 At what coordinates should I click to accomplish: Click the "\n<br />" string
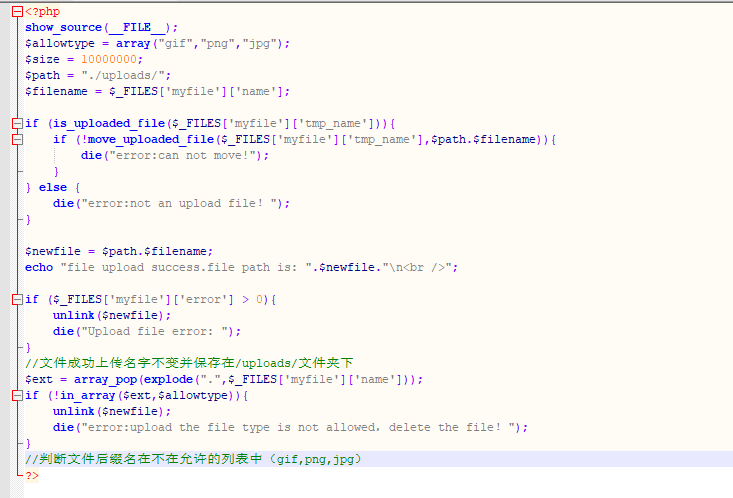click(417, 267)
